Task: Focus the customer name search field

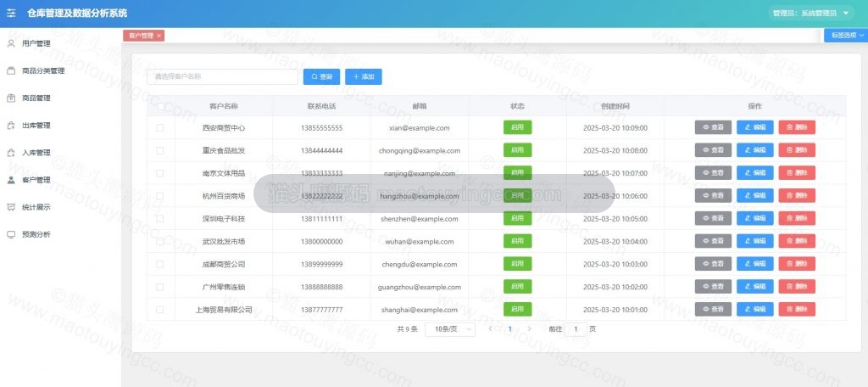Action: pos(223,76)
